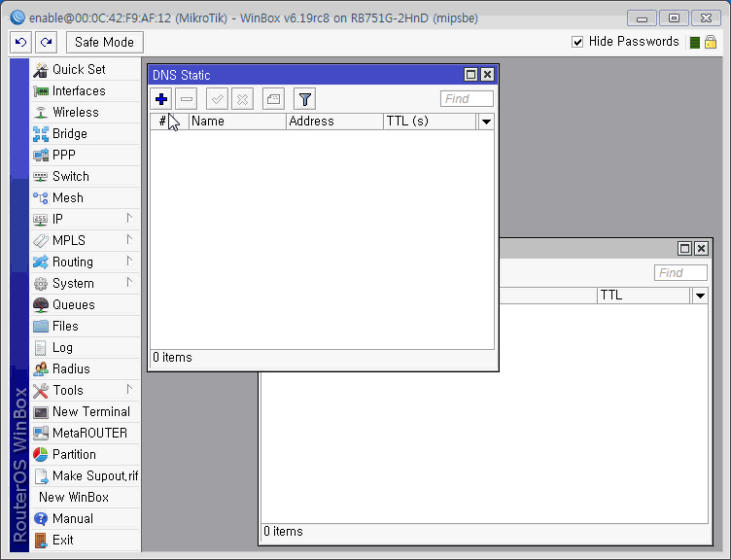Click the Log icon in the sidebar
Viewport: 731px width, 560px height.
[41, 348]
